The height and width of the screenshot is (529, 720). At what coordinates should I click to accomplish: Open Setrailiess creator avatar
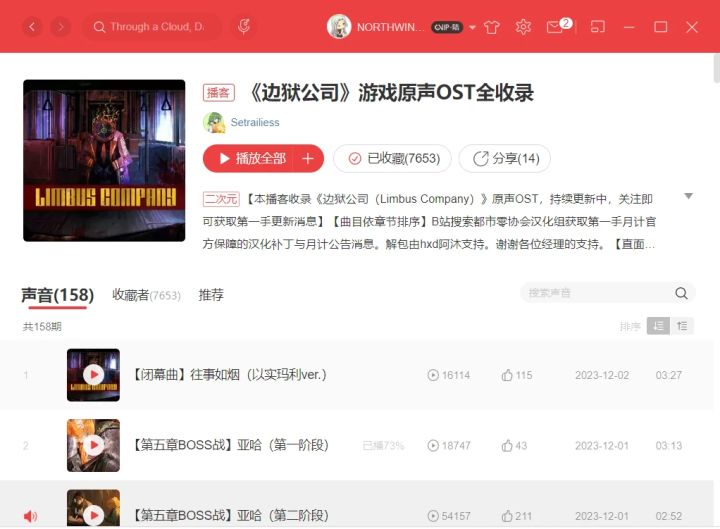click(x=214, y=122)
